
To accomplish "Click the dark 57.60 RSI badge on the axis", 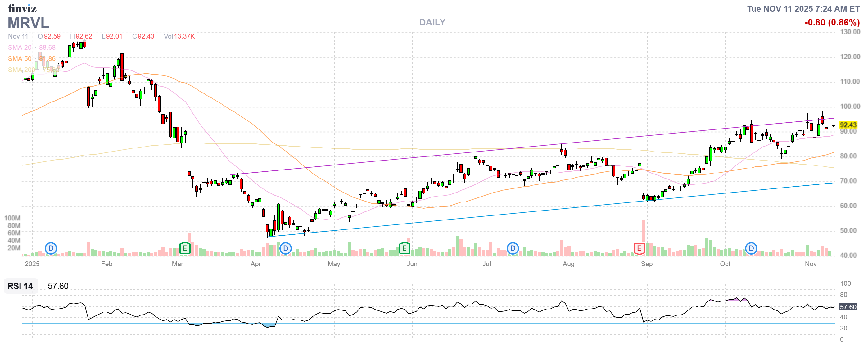I will [x=848, y=307].
